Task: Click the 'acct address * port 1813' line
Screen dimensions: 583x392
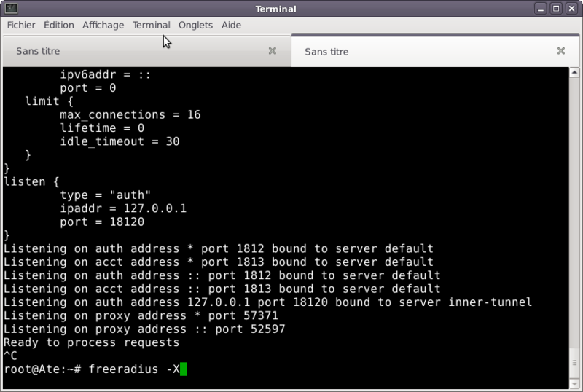Action: tap(219, 262)
